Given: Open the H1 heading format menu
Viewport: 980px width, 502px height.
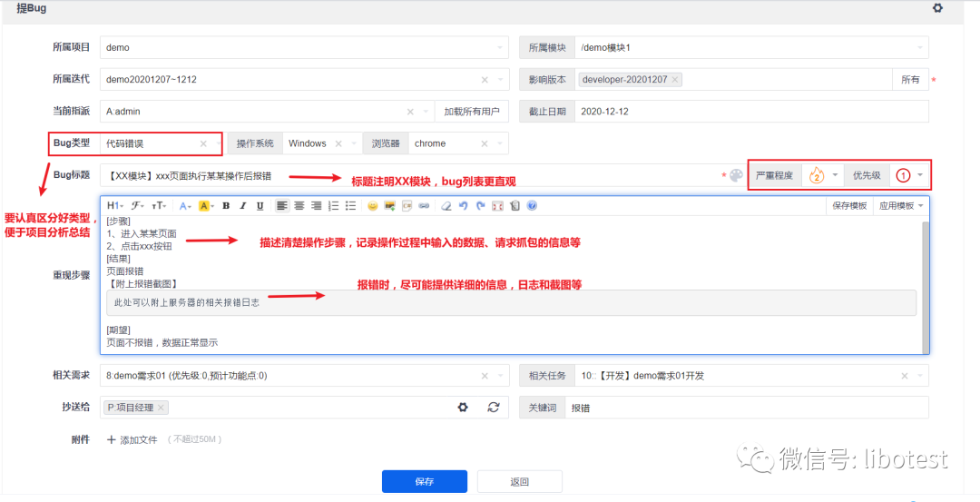Looking at the screenshot, I should (115, 206).
